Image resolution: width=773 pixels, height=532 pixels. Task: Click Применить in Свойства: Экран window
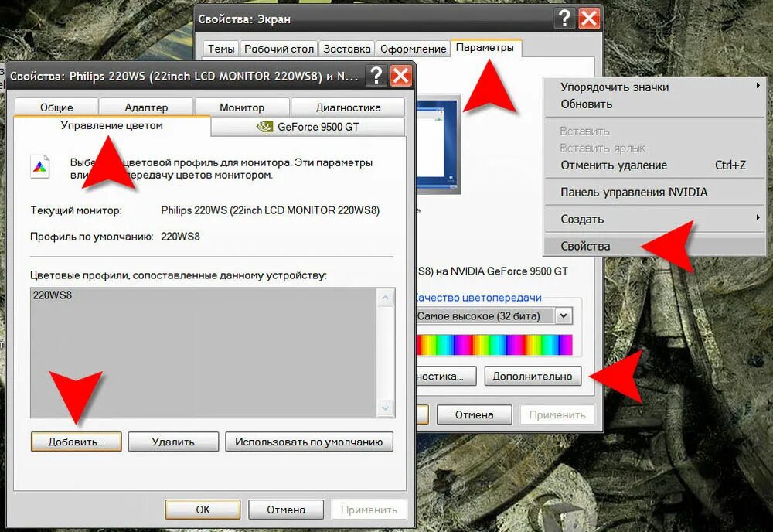click(x=557, y=414)
